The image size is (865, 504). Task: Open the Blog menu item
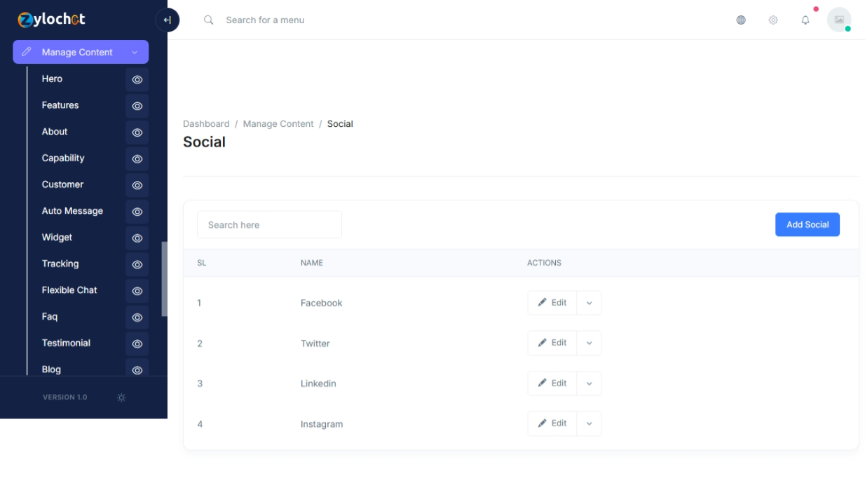click(51, 369)
